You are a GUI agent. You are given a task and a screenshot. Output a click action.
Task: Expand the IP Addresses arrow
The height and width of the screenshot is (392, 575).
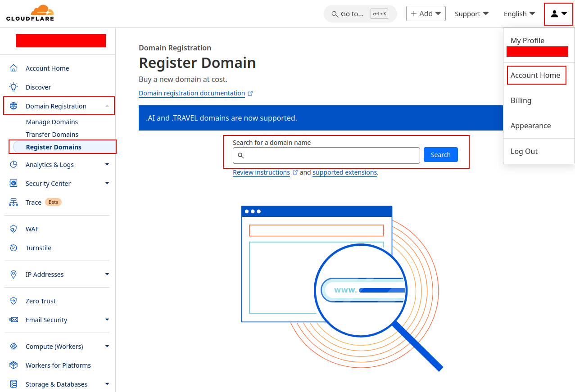107,275
